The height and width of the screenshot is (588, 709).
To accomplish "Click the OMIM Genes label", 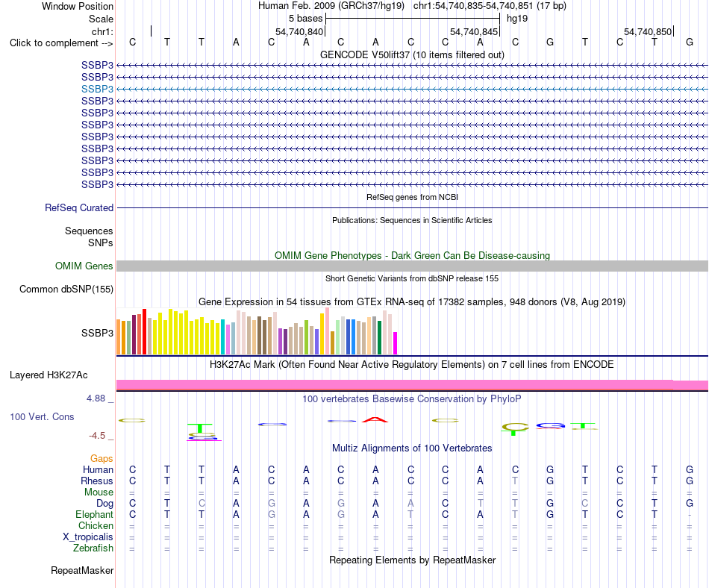I will click(84, 266).
